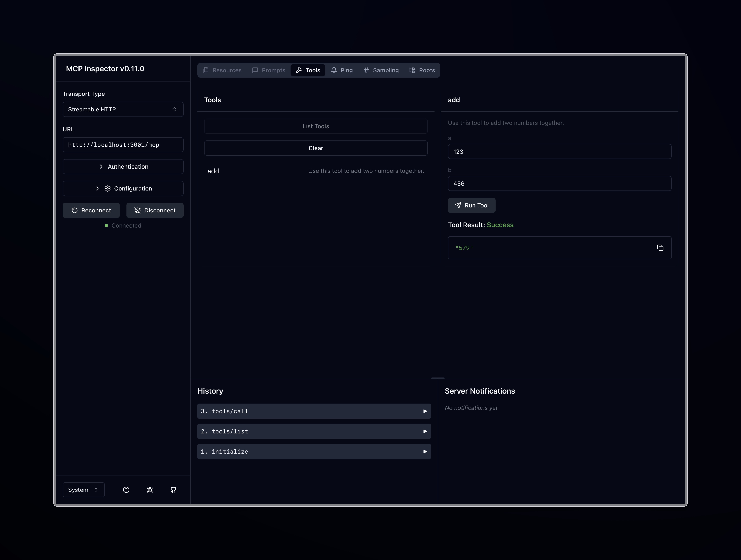Click the paper plane icon on Run Tool
The width and height of the screenshot is (741, 560).
[458, 205]
